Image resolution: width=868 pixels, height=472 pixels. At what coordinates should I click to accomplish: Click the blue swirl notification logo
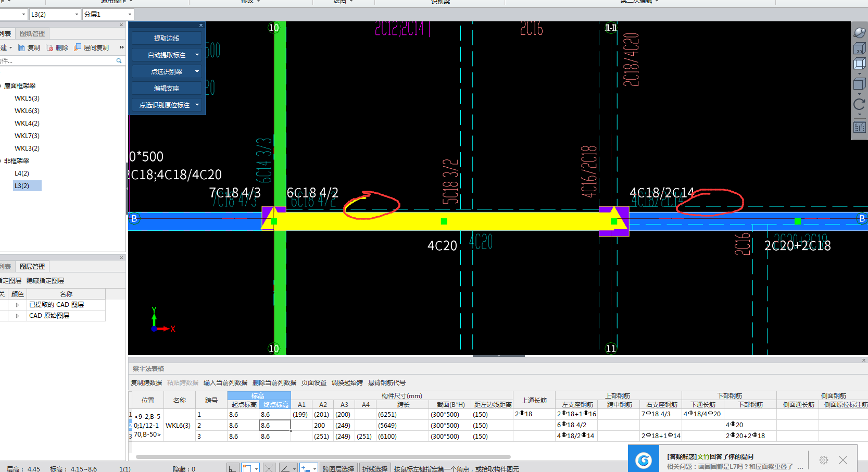coord(644,460)
